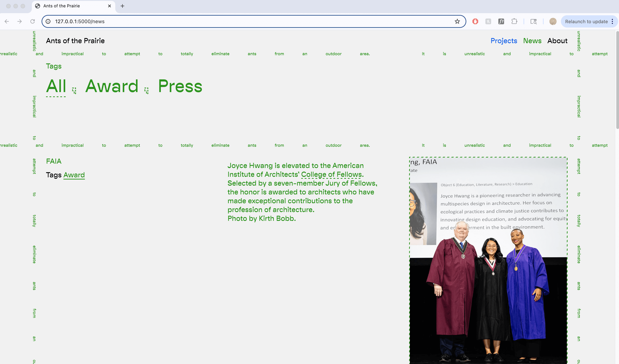619x364 pixels.
Task: Go to the Projects page
Action: [x=504, y=41]
